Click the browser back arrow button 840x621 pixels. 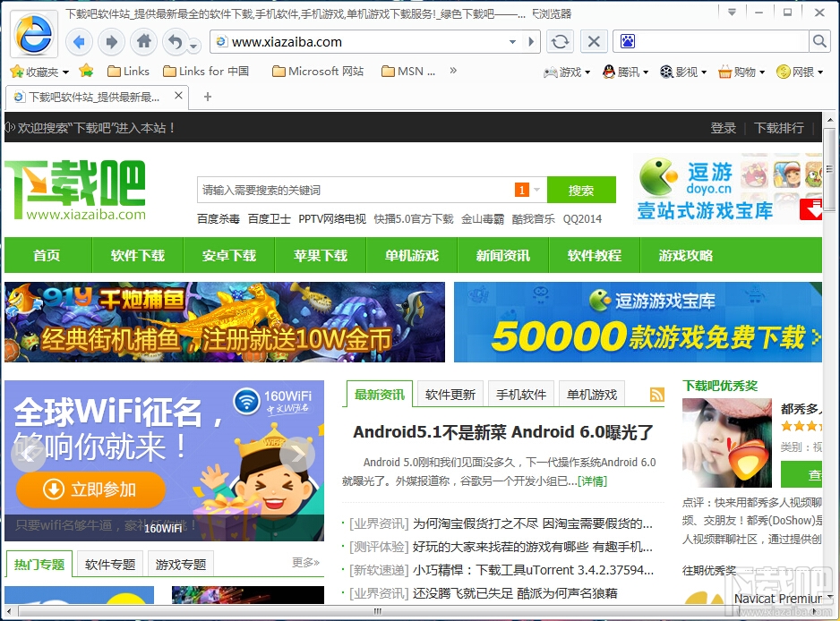click(79, 42)
